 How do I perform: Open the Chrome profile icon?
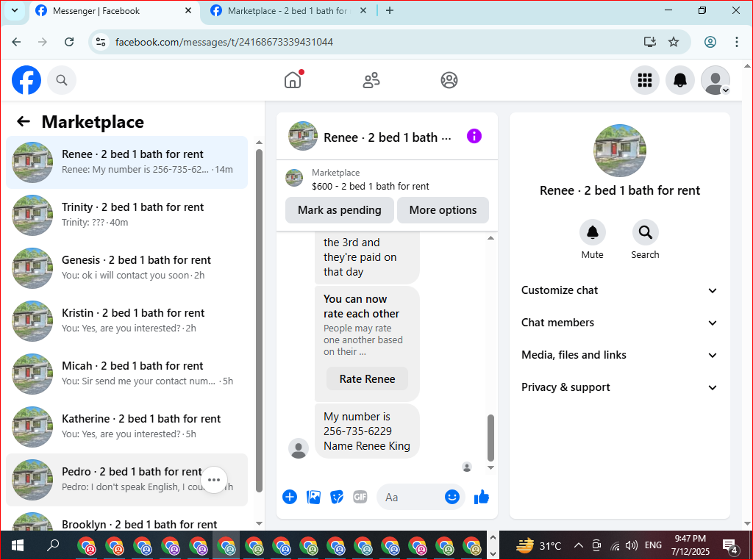point(710,42)
